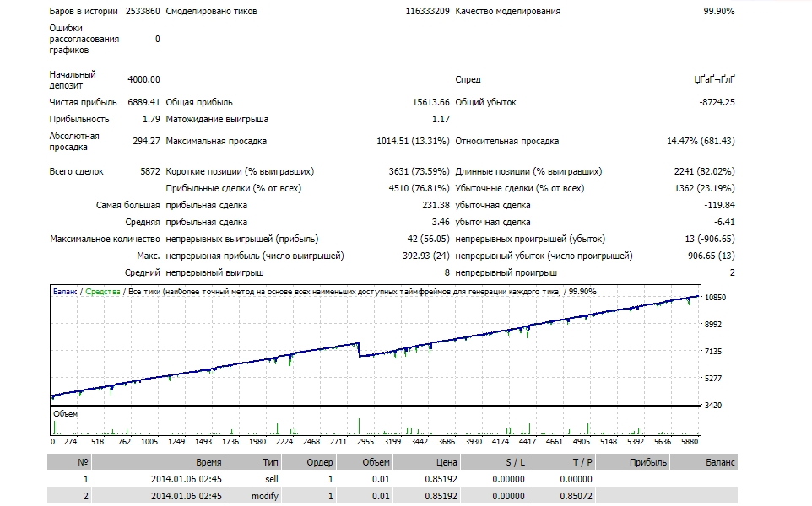The width and height of the screenshot is (812, 506).
Task: Click the average loss trade value -6.41
Action: (724, 222)
